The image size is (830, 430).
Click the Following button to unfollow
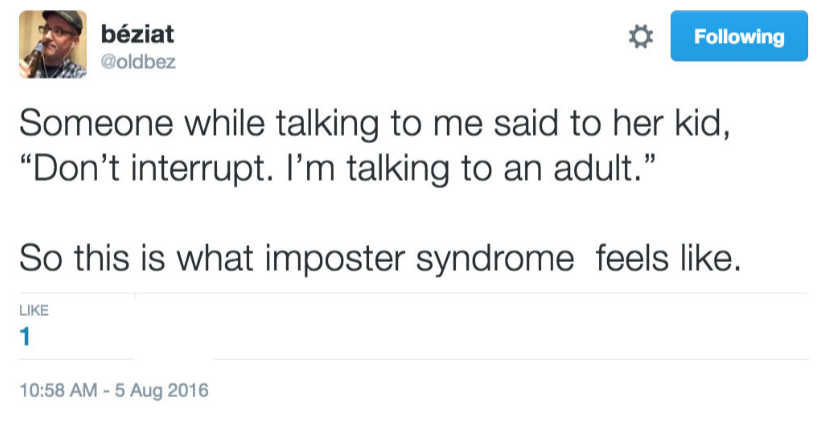pos(739,36)
